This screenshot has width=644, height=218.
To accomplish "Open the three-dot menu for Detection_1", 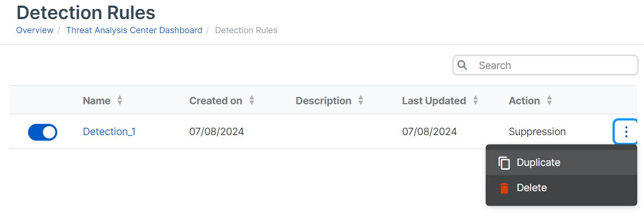I will [625, 132].
